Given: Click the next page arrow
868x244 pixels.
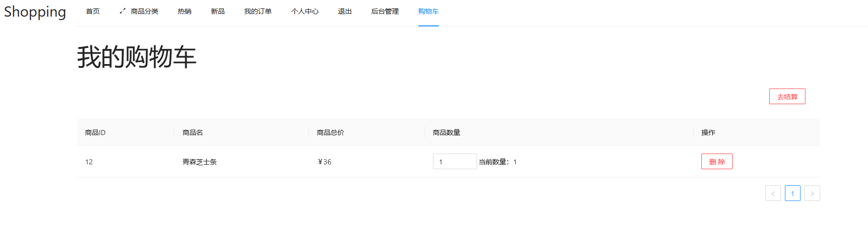Looking at the screenshot, I should [812, 193].
